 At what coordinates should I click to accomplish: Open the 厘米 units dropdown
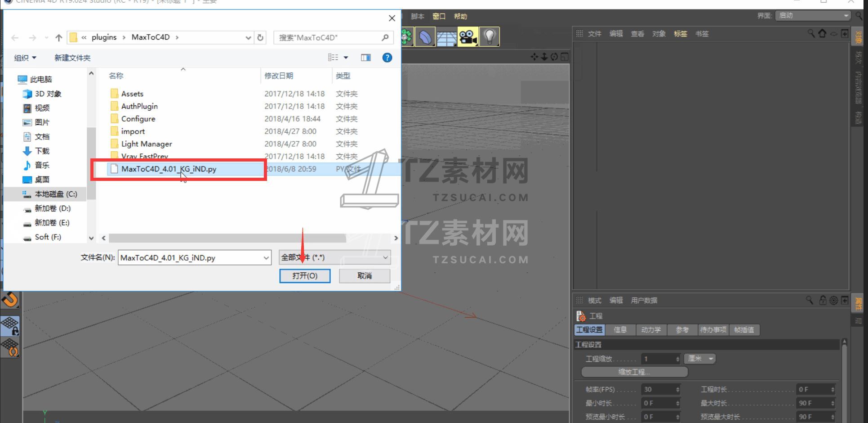pyautogui.click(x=700, y=359)
